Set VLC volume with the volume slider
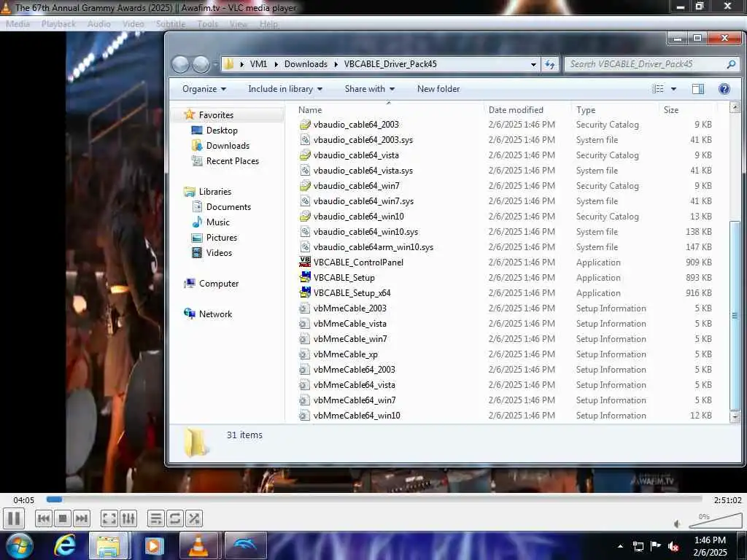 [716, 521]
